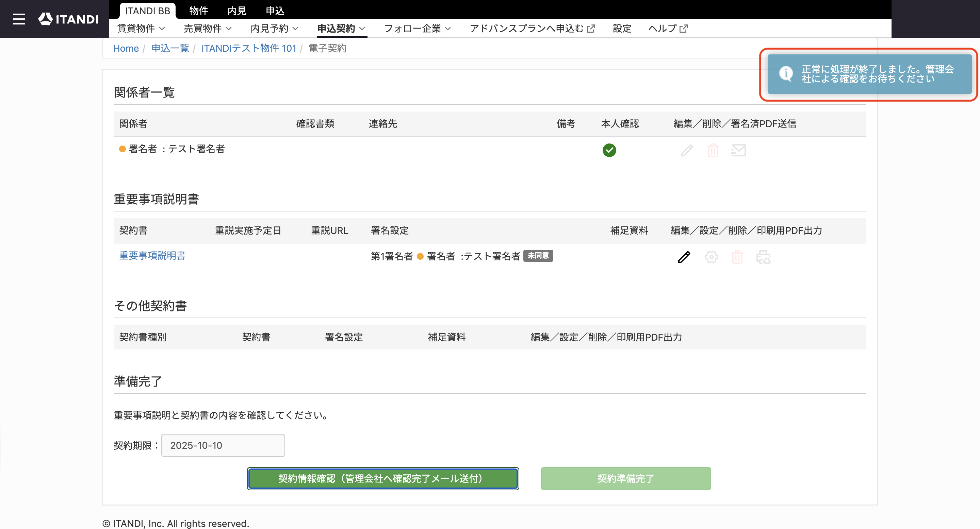Click the 準備完了 section heading
980x529 pixels.
pyautogui.click(x=138, y=381)
